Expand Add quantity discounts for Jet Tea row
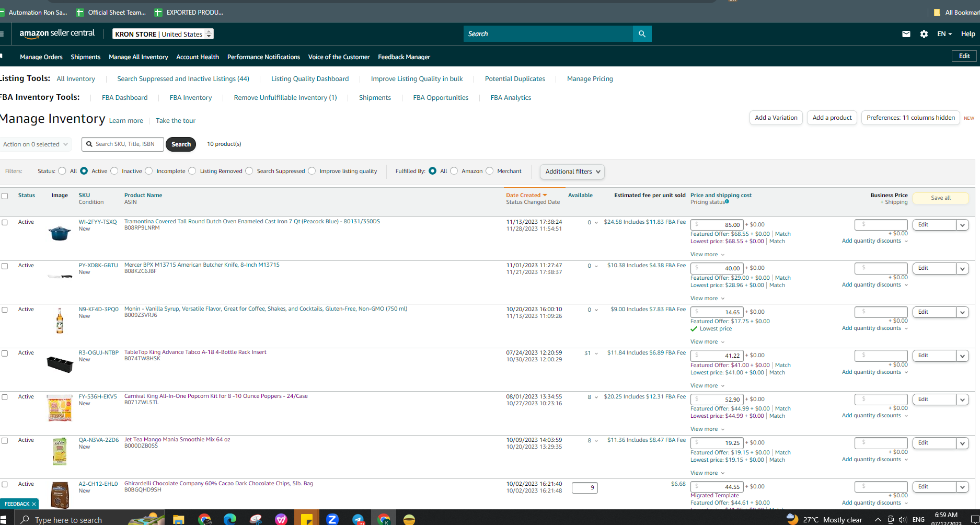 point(875,460)
